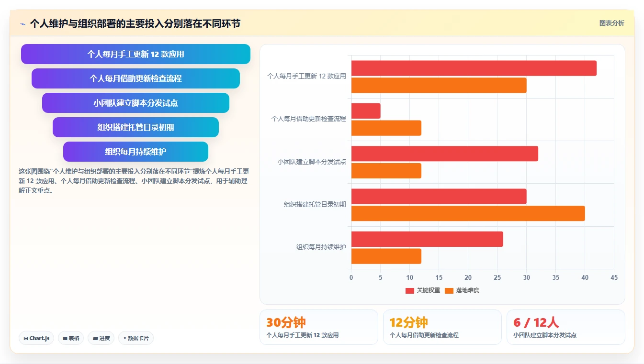Click the lightning icon beside the slide title
This screenshot has width=644, height=364.
tap(23, 24)
